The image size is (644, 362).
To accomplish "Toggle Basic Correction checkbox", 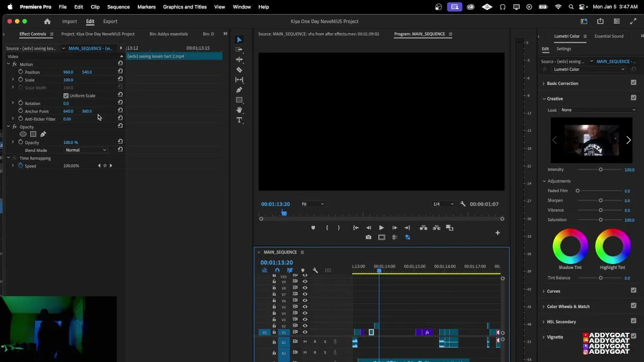I will [633, 83].
